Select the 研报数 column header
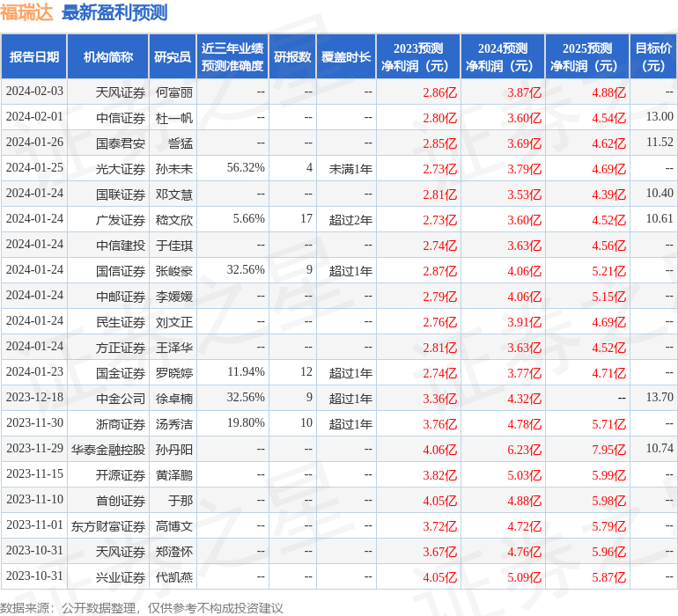Screen dimensions: 678x616 point(292,56)
